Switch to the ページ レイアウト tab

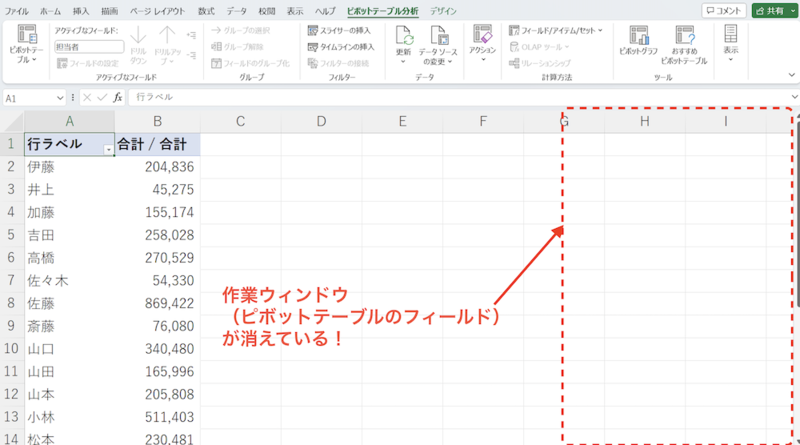pos(157,11)
